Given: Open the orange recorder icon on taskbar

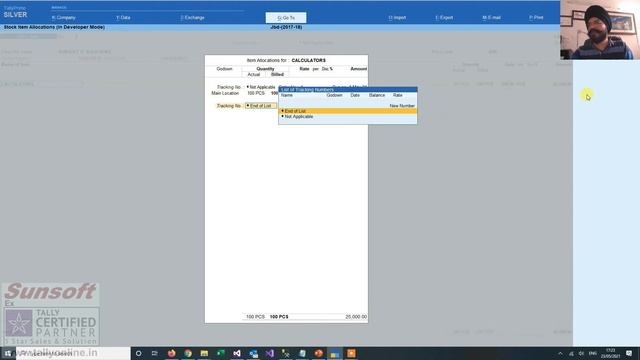Looking at the screenshot, I should (x=351, y=353).
